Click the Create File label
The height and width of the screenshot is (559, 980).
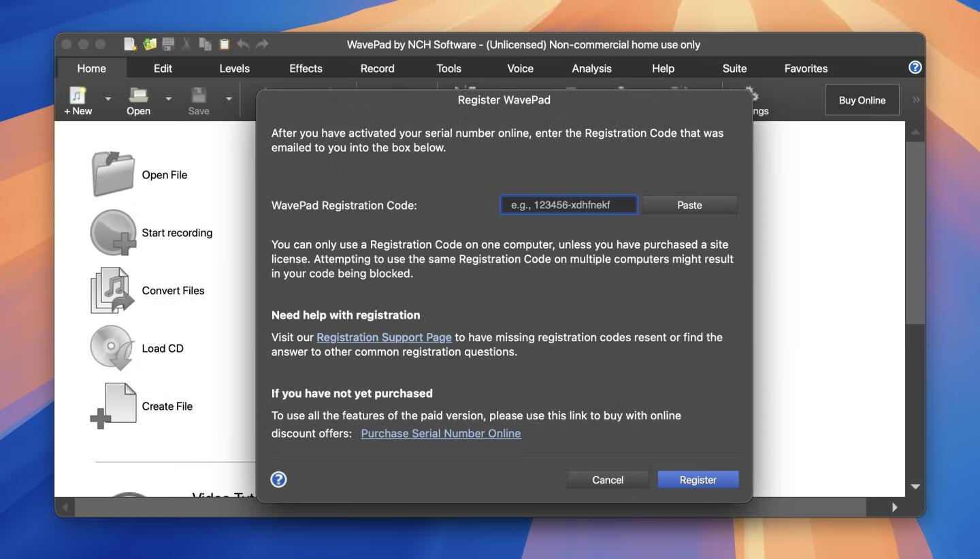167,406
